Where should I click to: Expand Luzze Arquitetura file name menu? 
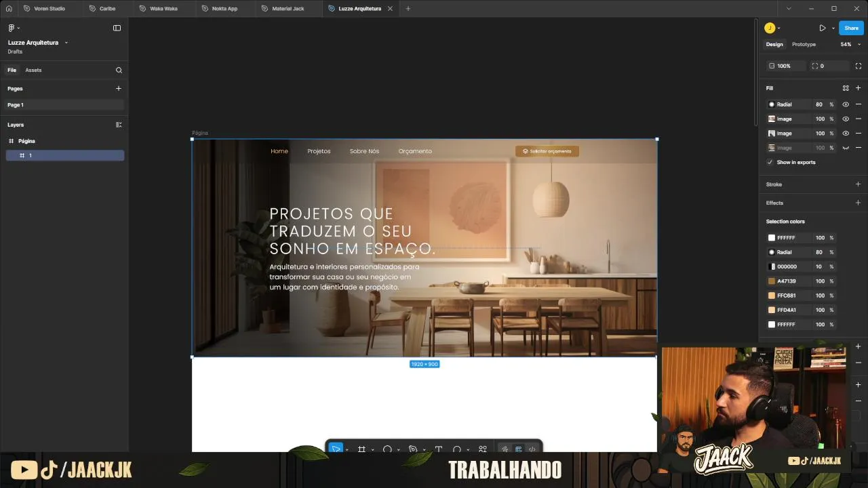pos(66,43)
